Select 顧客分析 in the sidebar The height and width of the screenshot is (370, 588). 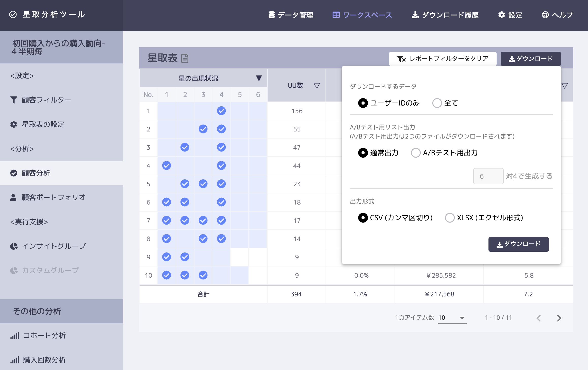(x=61, y=173)
